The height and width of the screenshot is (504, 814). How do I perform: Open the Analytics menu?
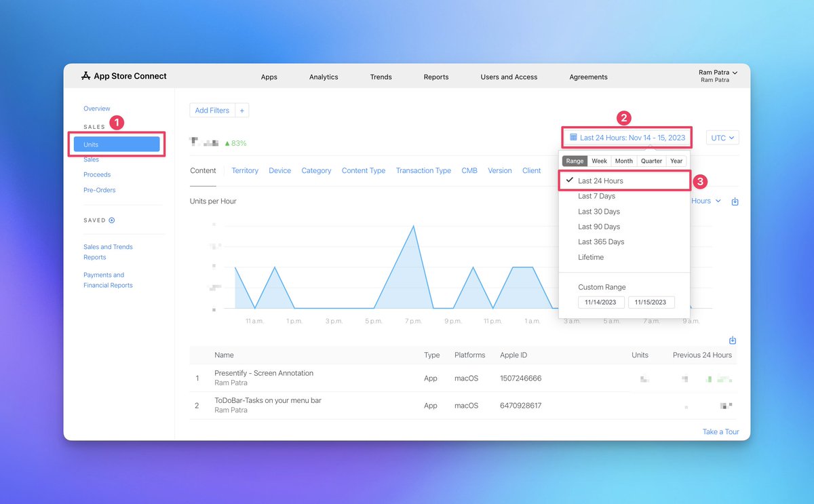click(324, 77)
